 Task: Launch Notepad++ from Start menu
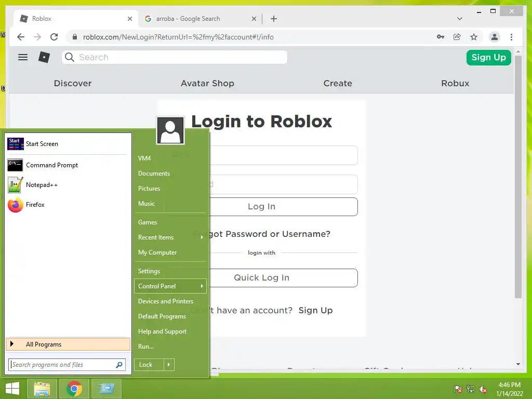pos(67,185)
